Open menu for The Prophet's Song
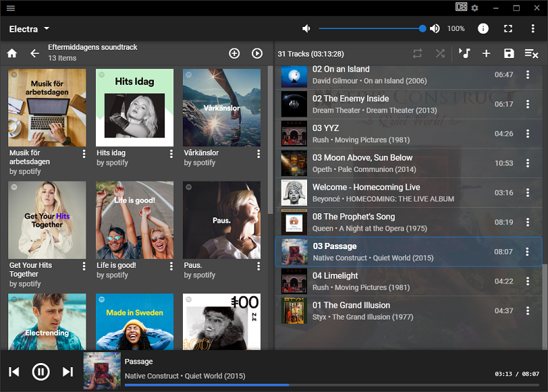 click(x=528, y=222)
